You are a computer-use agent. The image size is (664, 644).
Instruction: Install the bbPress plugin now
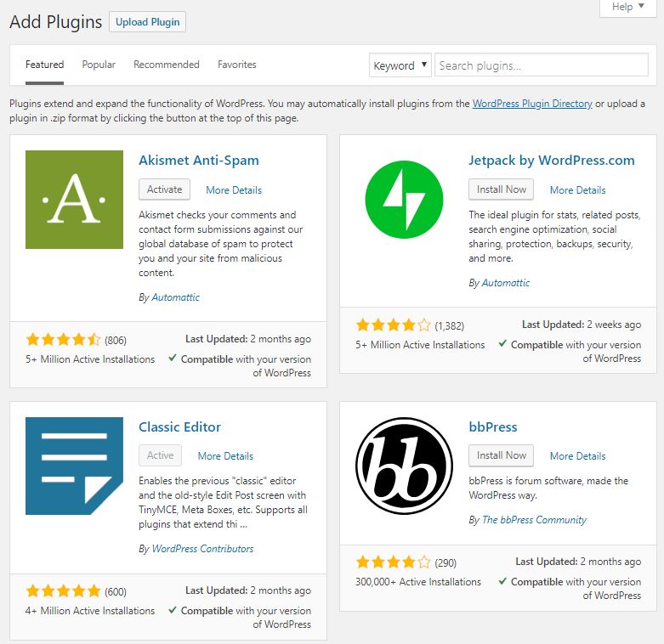[x=501, y=455]
